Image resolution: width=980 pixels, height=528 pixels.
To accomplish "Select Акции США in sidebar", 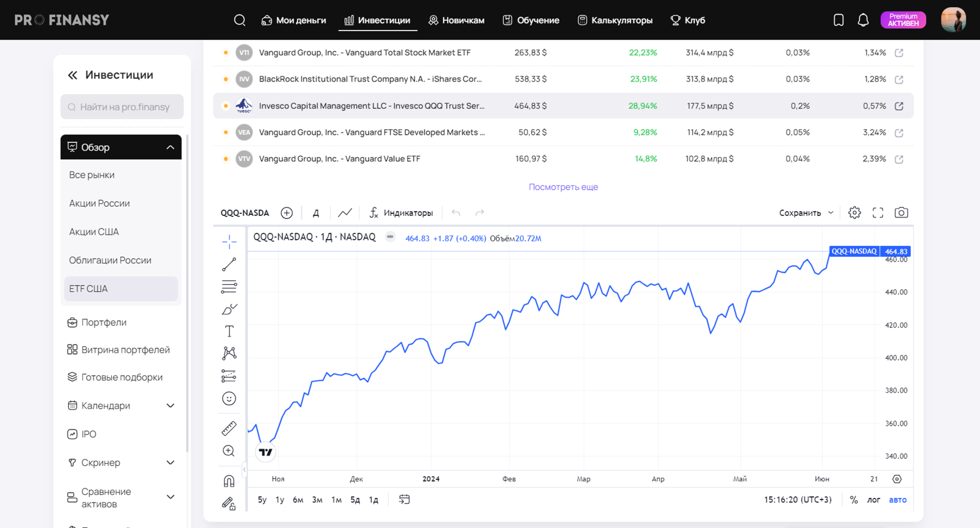I will [94, 232].
